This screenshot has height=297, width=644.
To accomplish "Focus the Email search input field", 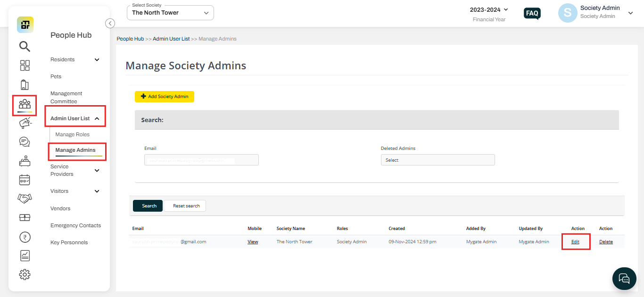I will point(201,160).
